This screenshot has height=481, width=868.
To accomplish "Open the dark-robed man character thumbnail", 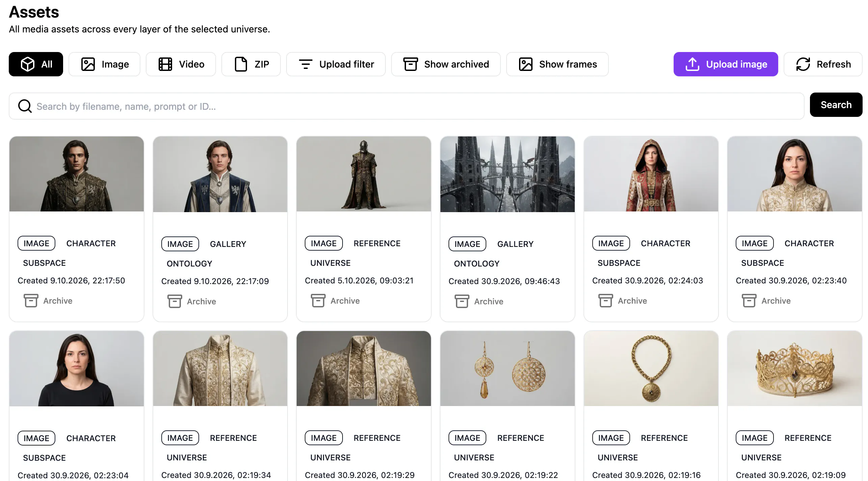I will [x=77, y=174].
